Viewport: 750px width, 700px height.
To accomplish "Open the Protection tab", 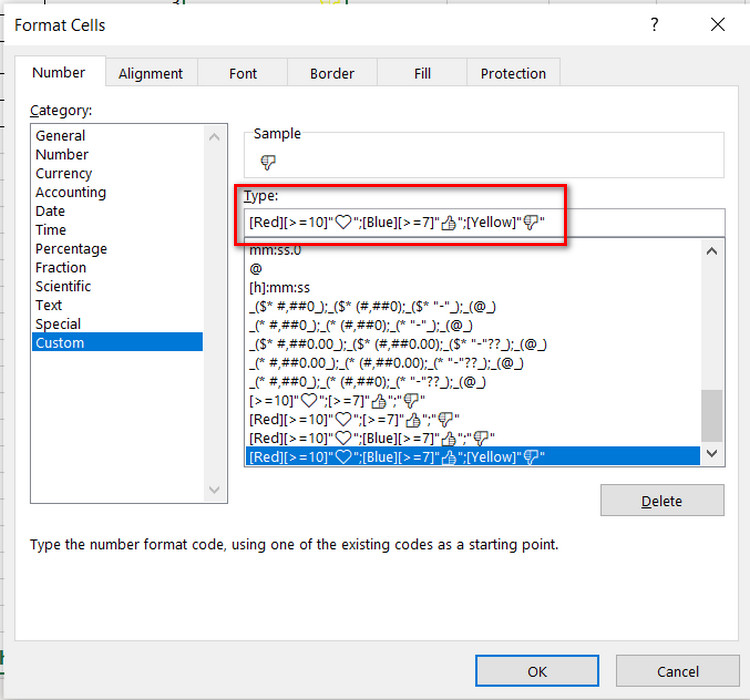I will [x=513, y=73].
